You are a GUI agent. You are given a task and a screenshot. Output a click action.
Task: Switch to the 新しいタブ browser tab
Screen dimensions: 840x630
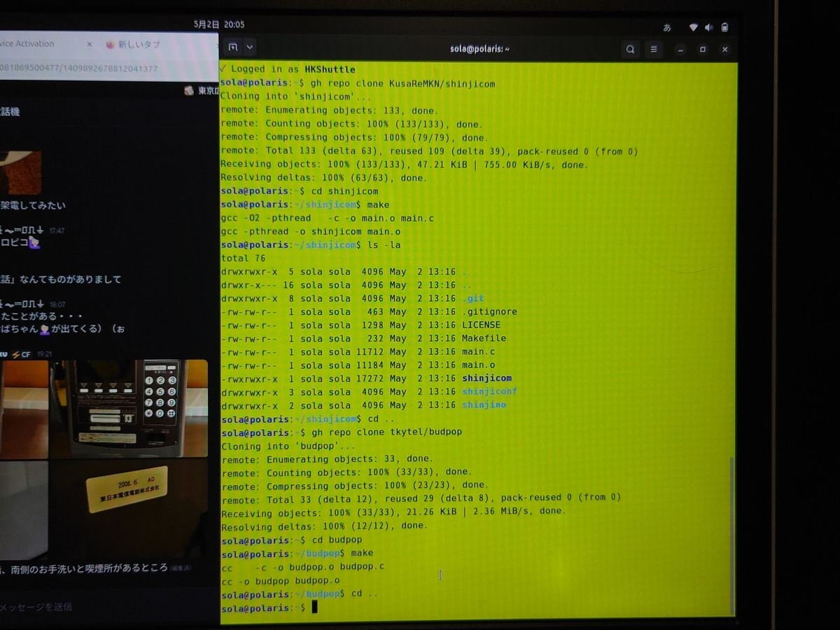[139, 44]
